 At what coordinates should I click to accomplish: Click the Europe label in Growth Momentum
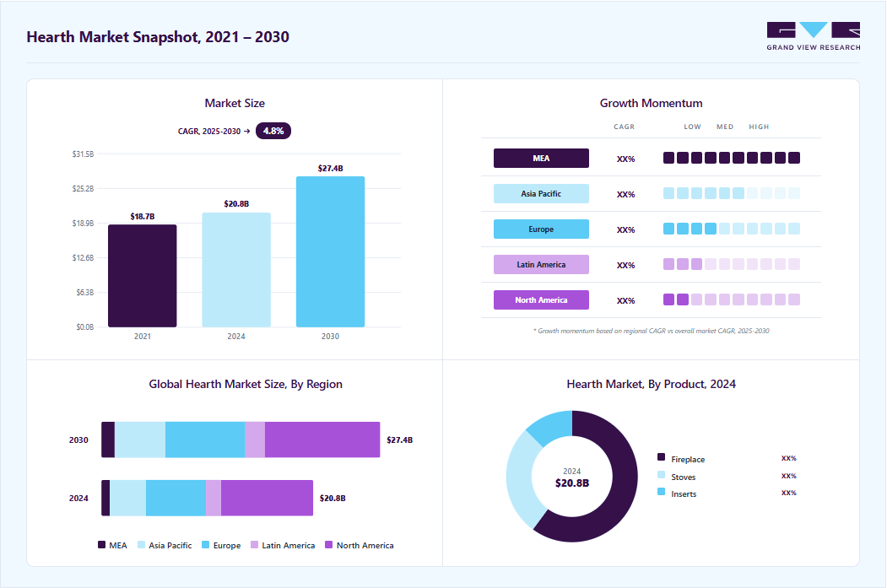(541, 229)
